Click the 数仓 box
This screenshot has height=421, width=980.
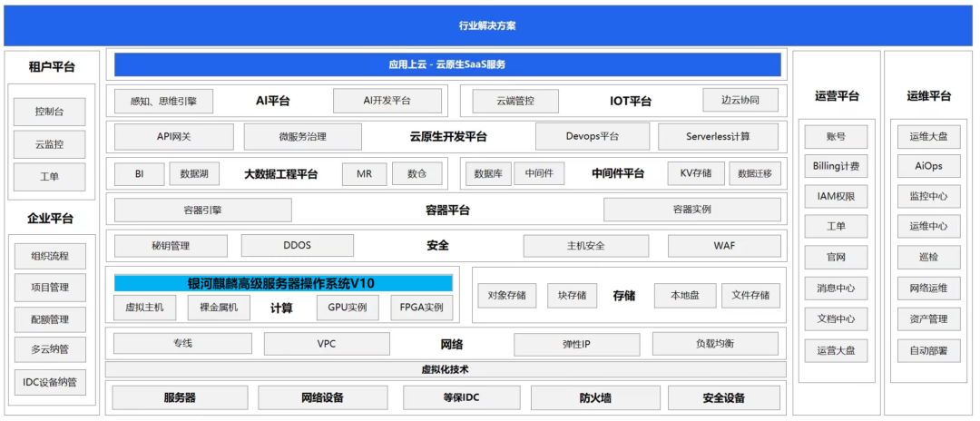pyautogui.click(x=416, y=173)
